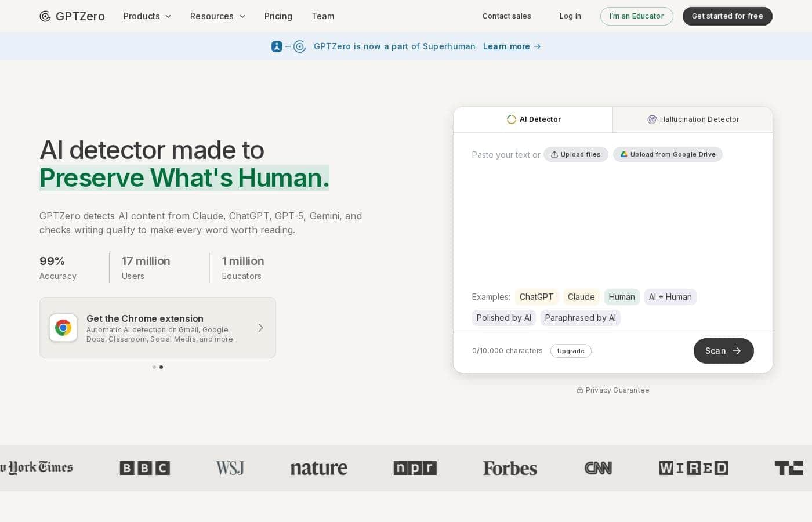Screen dimensions: 812x522
Task: Click the WSJ logo
Action: click(230, 468)
